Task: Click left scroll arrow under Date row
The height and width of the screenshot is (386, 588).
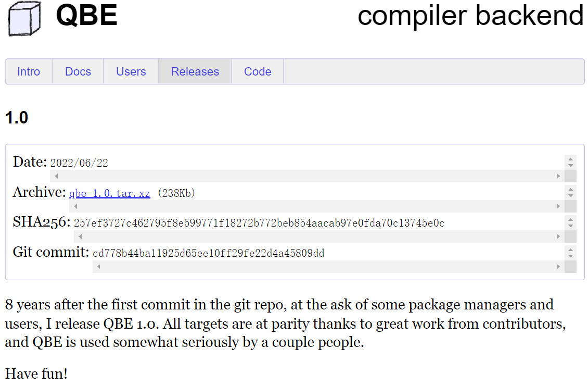Action: click(x=56, y=176)
